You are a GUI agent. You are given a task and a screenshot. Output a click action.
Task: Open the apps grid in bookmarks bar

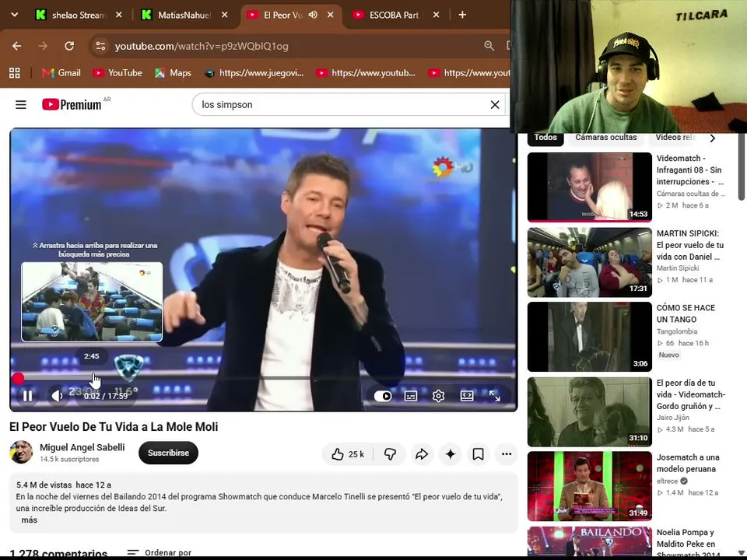point(15,73)
